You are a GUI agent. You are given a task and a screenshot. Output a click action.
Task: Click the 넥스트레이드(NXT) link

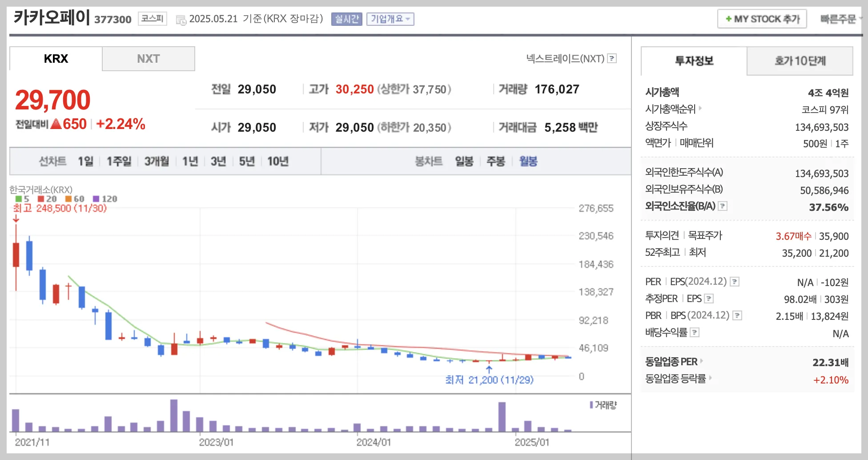[565, 58]
